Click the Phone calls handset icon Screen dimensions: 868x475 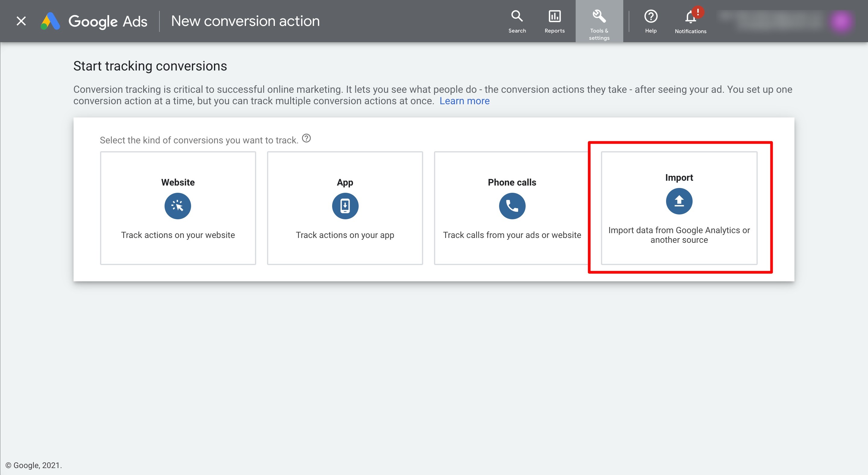coord(512,206)
